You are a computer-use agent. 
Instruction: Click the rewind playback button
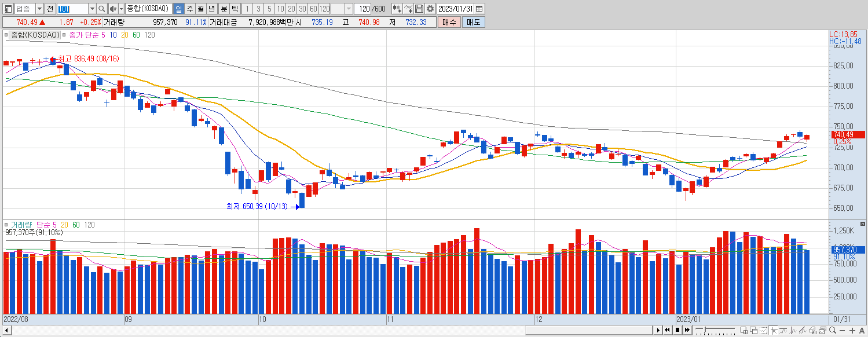pos(667,331)
